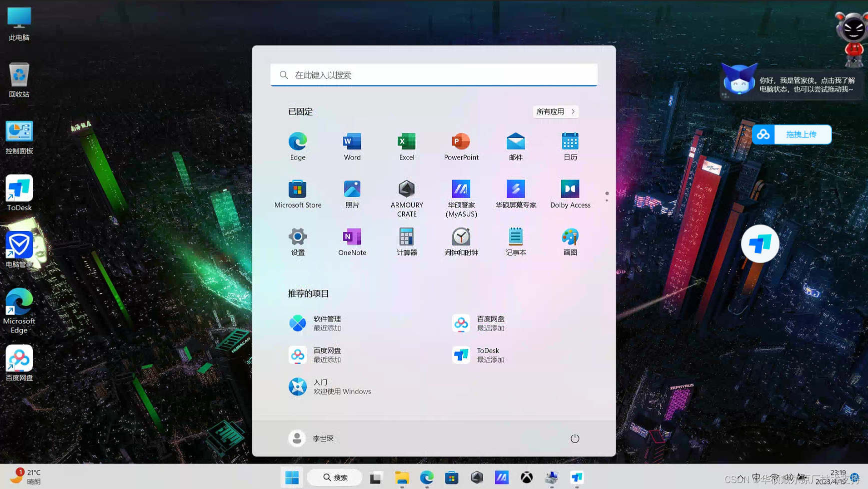
Task: Open Microsoft Store pinned tile
Action: 297,194
